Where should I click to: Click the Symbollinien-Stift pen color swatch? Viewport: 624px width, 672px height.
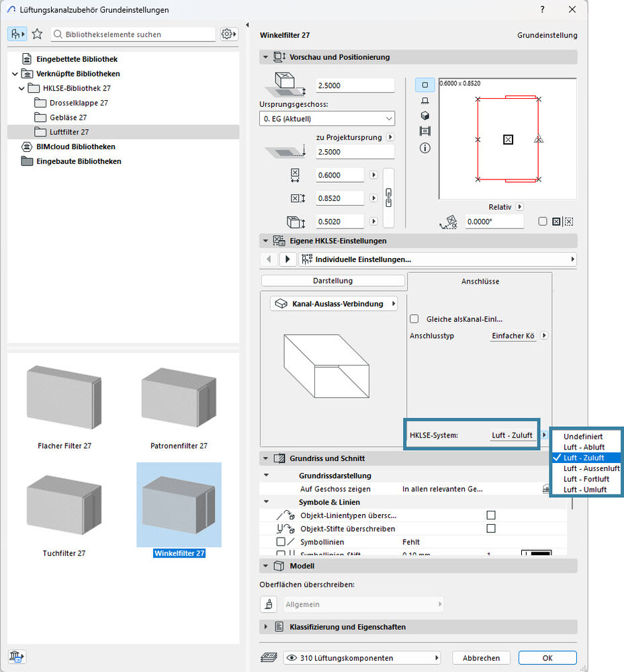[536, 553]
